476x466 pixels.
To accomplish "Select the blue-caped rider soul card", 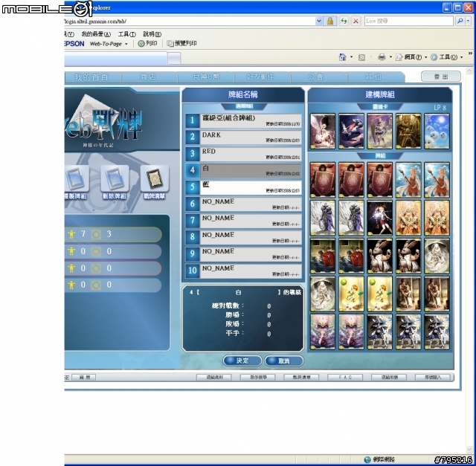I will [x=351, y=131].
